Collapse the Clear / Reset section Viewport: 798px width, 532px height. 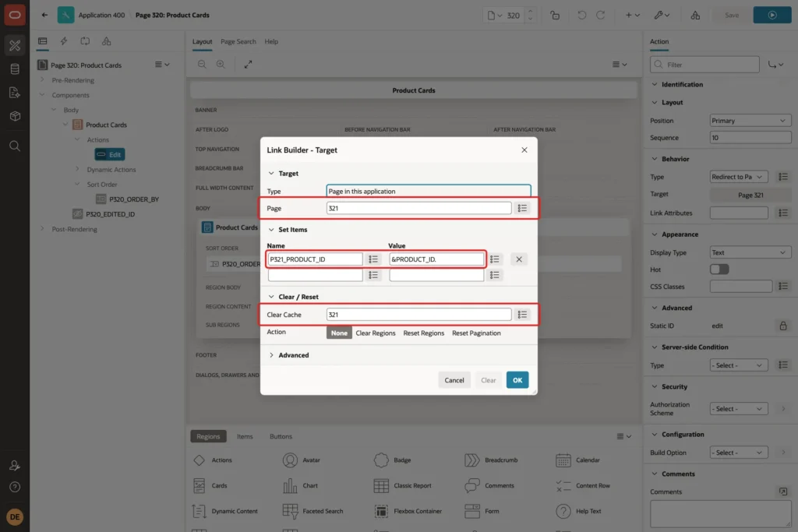click(x=271, y=297)
